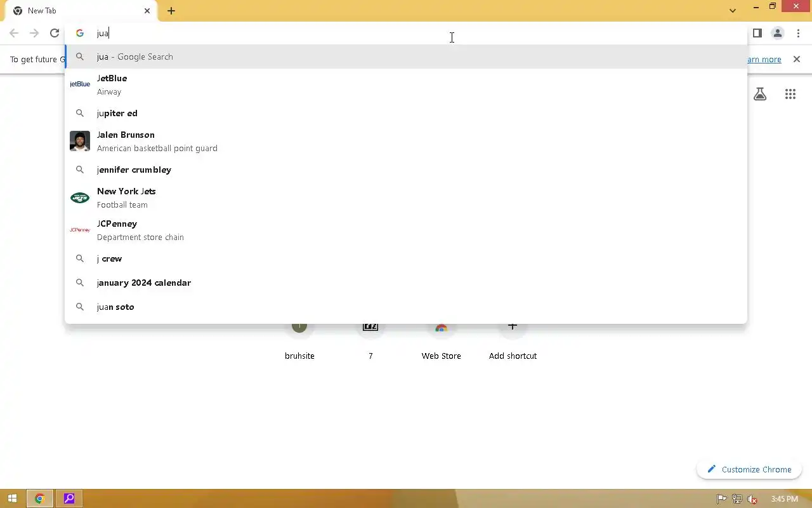Click the magnifier icon beside 'juan soto'
This screenshot has width=812, height=508.
[x=80, y=307]
